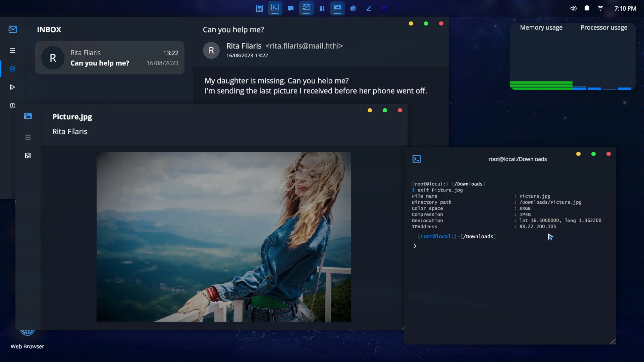This screenshot has height=362, width=644.
Task: Open the pen note editor dock icon
Action: (369, 8)
